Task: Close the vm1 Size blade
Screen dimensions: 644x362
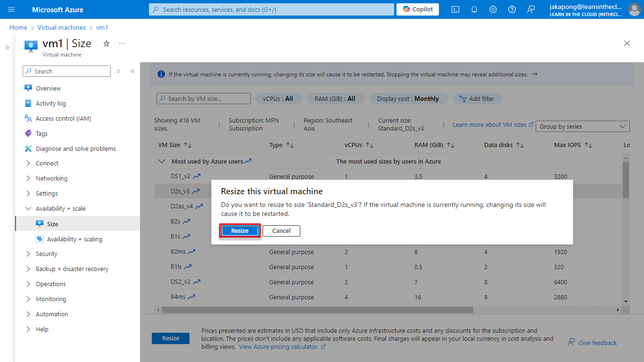Action: pyautogui.click(x=627, y=43)
